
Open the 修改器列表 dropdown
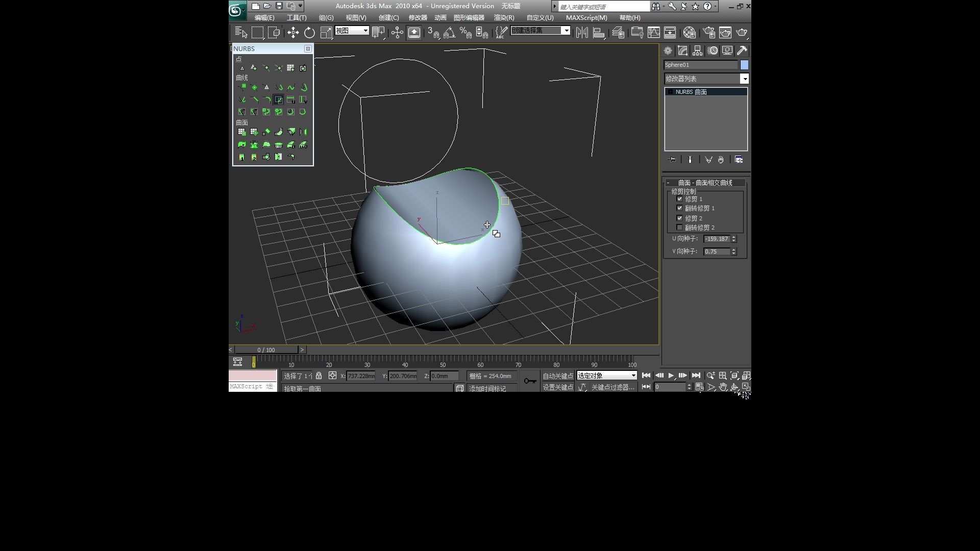pyautogui.click(x=745, y=79)
